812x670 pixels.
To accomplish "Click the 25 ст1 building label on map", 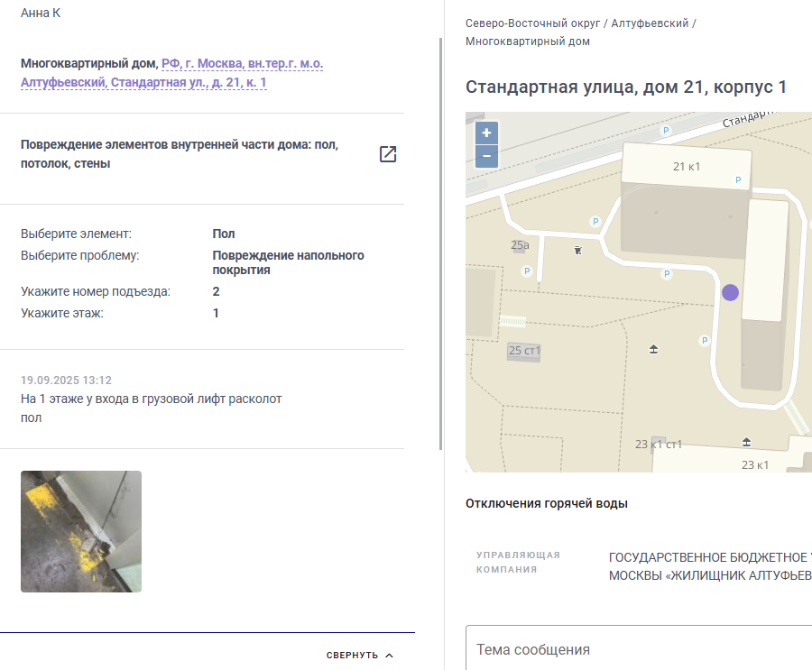I will (x=524, y=351).
